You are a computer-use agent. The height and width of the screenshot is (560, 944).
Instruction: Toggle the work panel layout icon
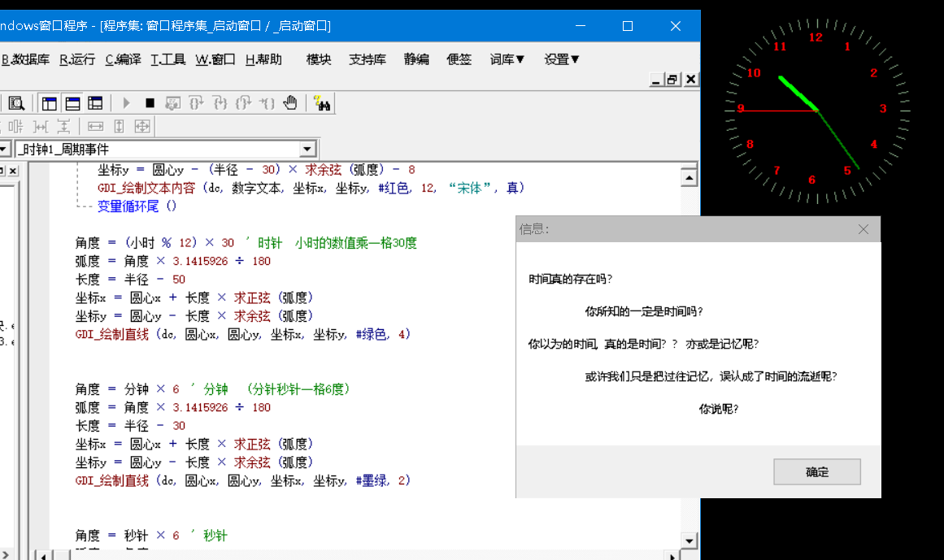tap(50, 103)
